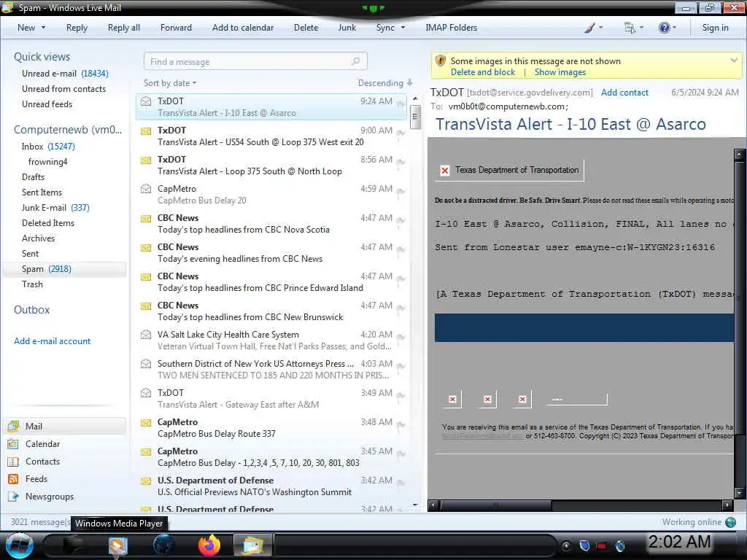Click broken image Texas Department of Transportation

509,170
